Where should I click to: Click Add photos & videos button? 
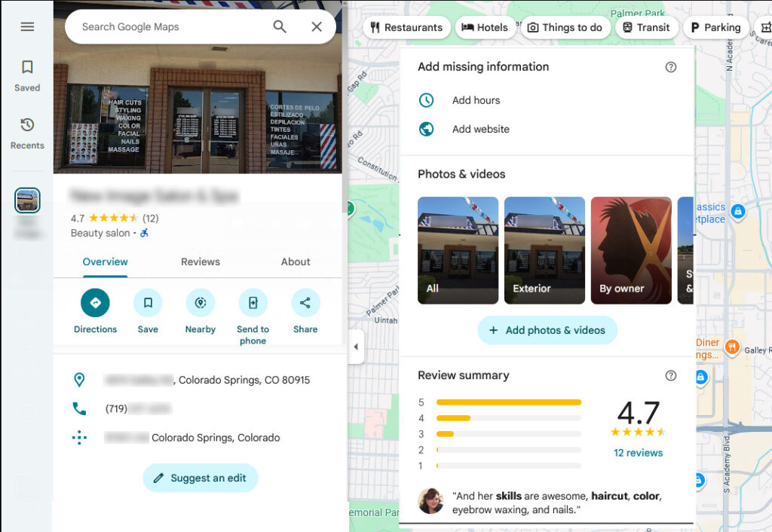(547, 330)
